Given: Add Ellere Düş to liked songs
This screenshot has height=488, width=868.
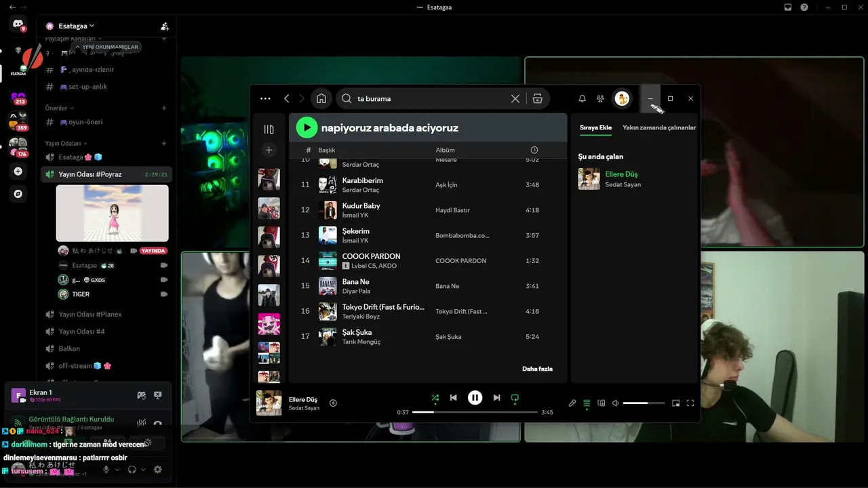Looking at the screenshot, I should tap(333, 403).
